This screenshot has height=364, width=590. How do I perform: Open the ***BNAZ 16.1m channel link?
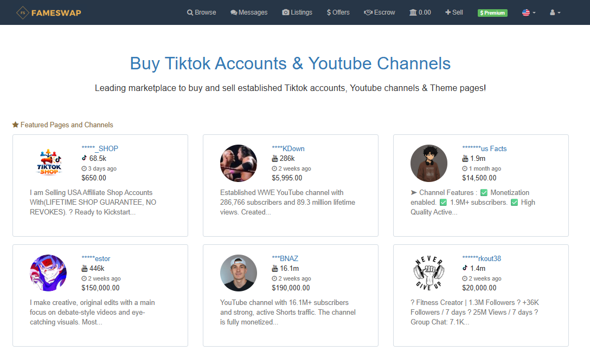click(285, 259)
